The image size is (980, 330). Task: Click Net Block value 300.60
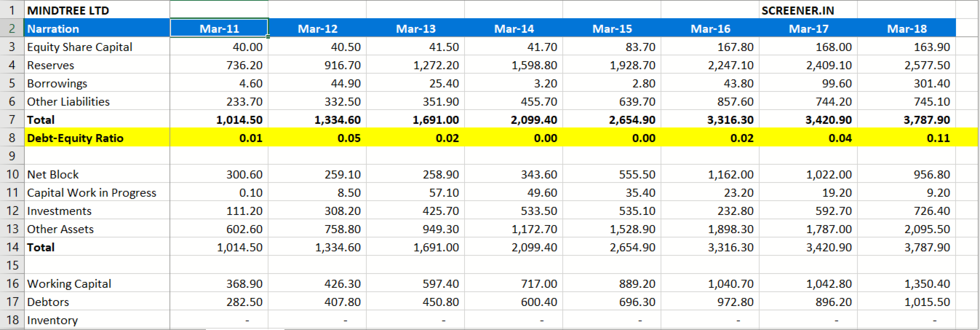point(244,174)
